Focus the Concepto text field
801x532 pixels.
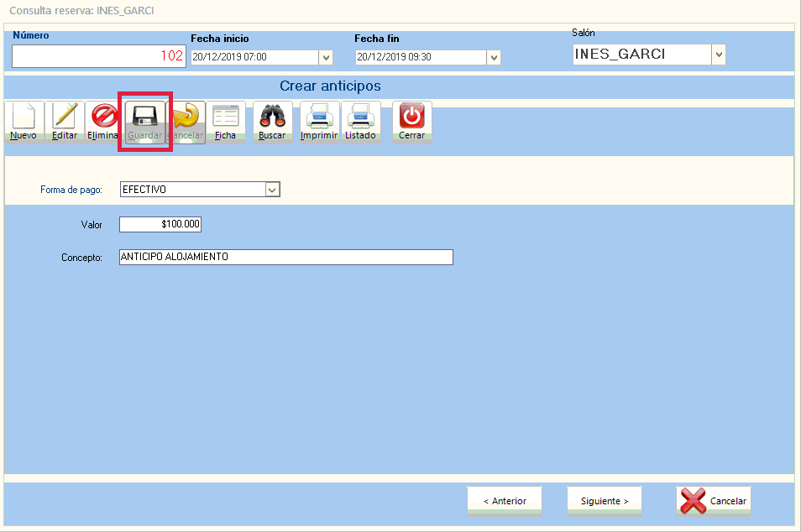click(285, 257)
